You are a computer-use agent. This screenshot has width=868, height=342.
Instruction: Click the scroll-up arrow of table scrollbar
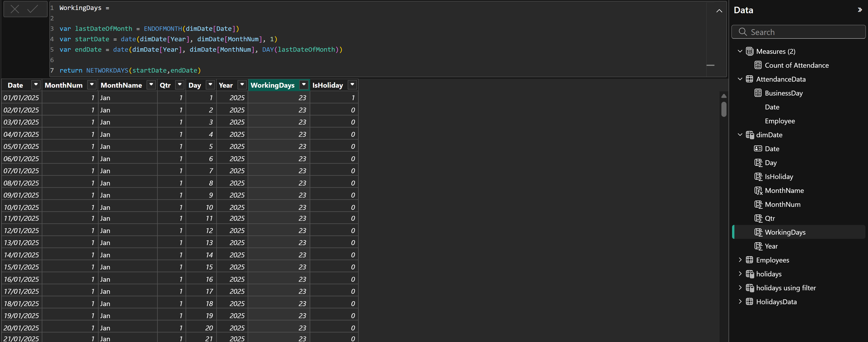click(x=723, y=96)
